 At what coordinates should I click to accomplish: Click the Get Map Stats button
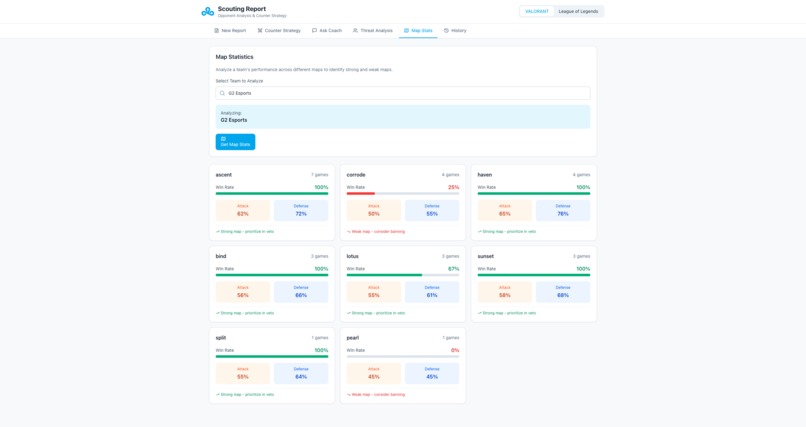coord(235,142)
